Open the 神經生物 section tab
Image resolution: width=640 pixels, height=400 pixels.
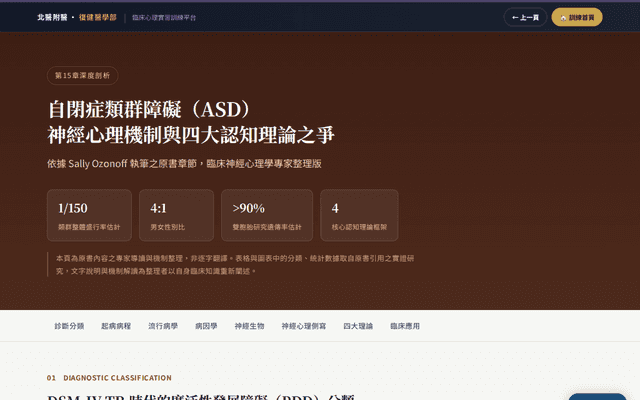(x=249, y=326)
